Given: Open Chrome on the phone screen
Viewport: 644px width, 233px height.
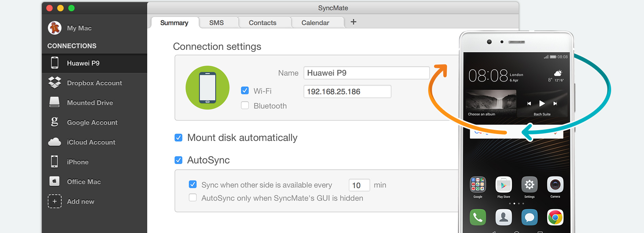Looking at the screenshot, I should pyautogui.click(x=555, y=217).
